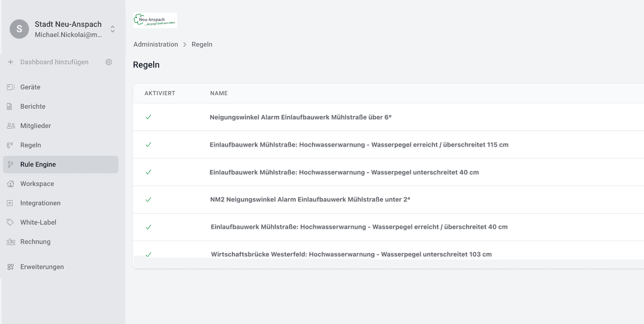Open rule Wasserpegel erreicht / überschreitet 40 cm
Viewport: 644px width, 324px height.
(359, 227)
